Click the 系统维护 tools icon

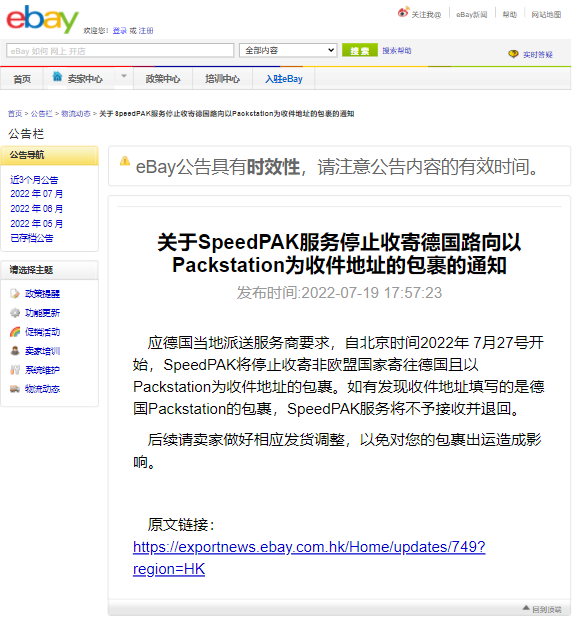click(x=15, y=370)
